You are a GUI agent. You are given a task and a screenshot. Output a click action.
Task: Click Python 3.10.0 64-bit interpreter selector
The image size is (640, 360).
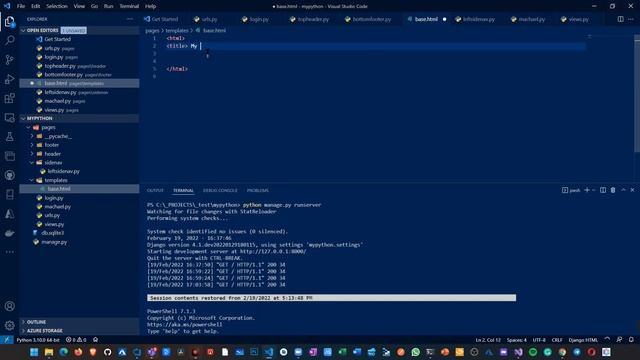point(38,340)
